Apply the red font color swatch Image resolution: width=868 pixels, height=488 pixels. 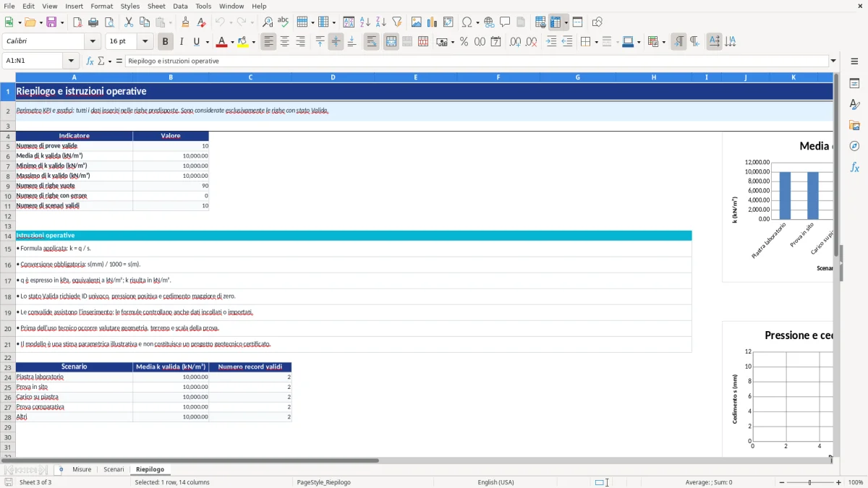221,42
